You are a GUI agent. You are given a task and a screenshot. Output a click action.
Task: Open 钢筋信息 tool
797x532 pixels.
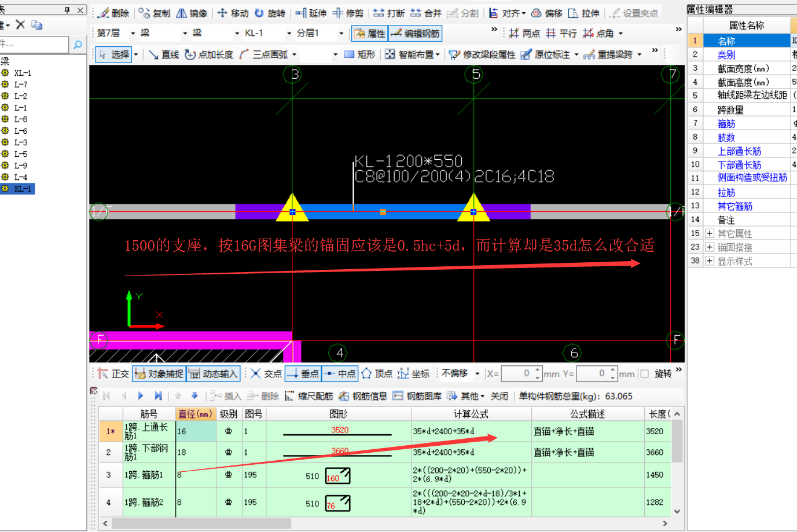pyautogui.click(x=363, y=396)
